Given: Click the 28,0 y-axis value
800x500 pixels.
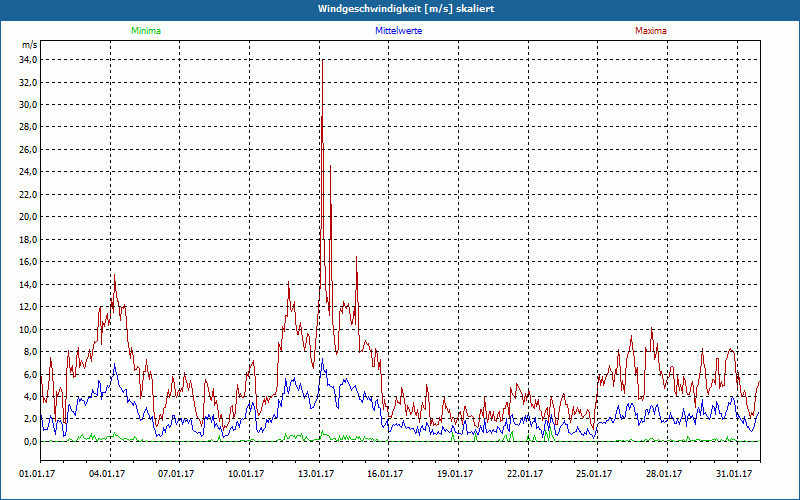Looking at the screenshot, I should (28, 127).
